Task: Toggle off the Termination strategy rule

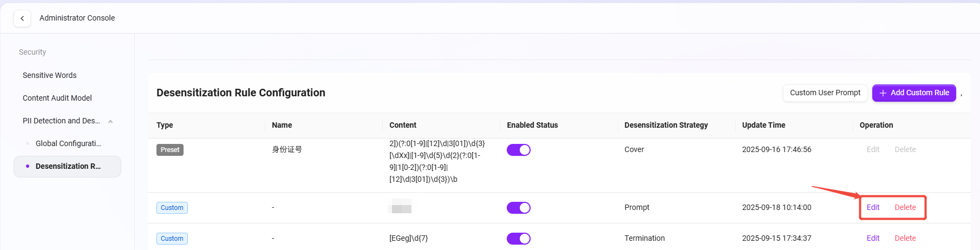Action: (518, 239)
